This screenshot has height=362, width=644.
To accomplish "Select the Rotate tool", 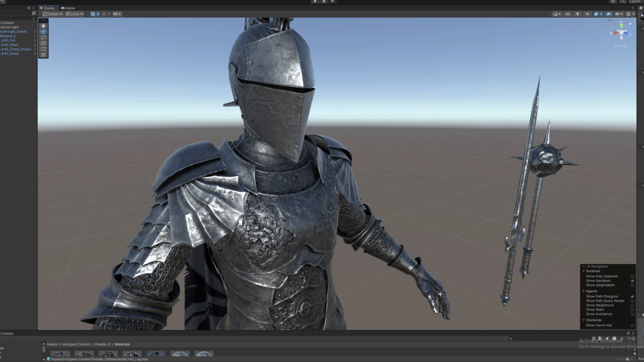I will (x=43, y=38).
